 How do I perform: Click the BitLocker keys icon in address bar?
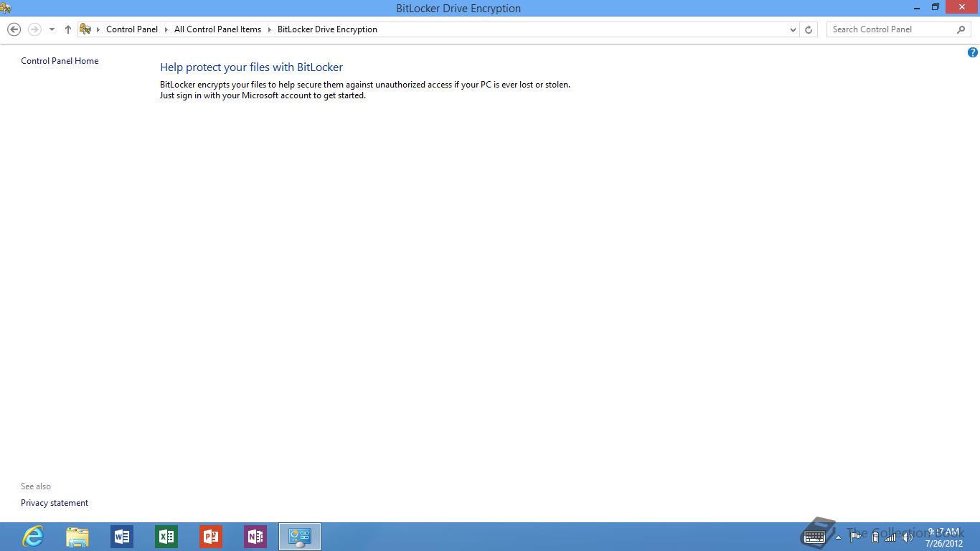click(x=85, y=29)
